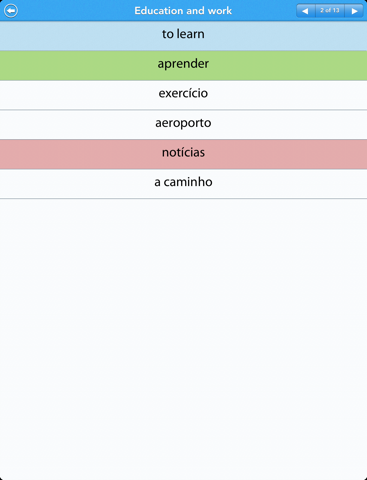The width and height of the screenshot is (367, 480).
Task: Tap the blue highlighted question row
Action: click(x=183, y=36)
